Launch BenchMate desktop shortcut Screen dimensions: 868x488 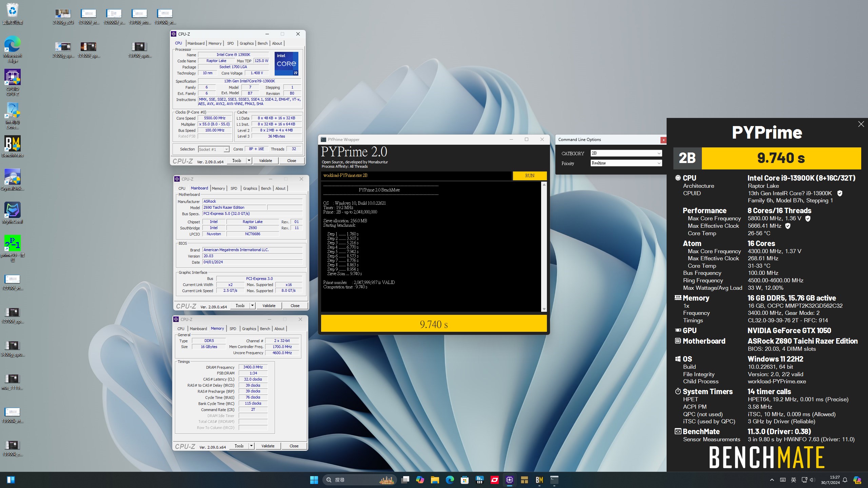coord(13,146)
